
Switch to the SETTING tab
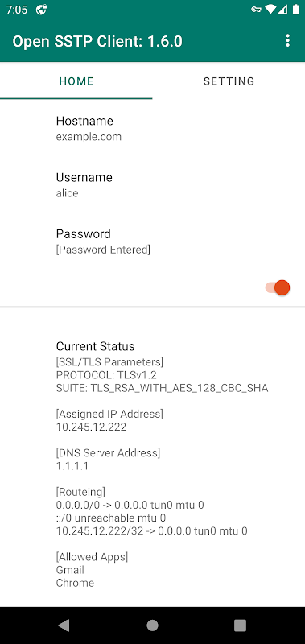(229, 81)
